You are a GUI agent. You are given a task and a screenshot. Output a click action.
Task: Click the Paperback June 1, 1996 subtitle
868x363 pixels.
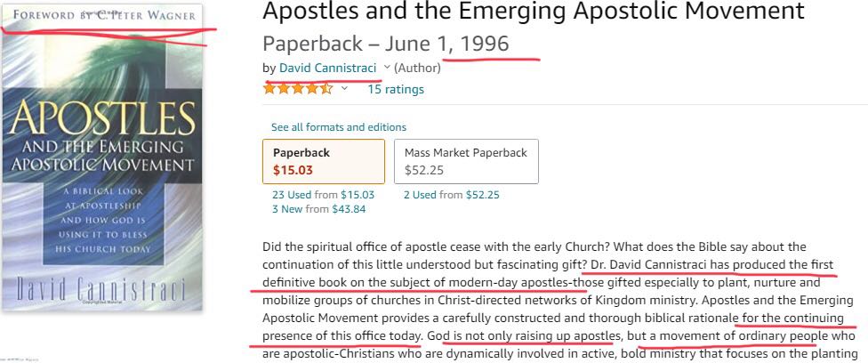(x=386, y=44)
